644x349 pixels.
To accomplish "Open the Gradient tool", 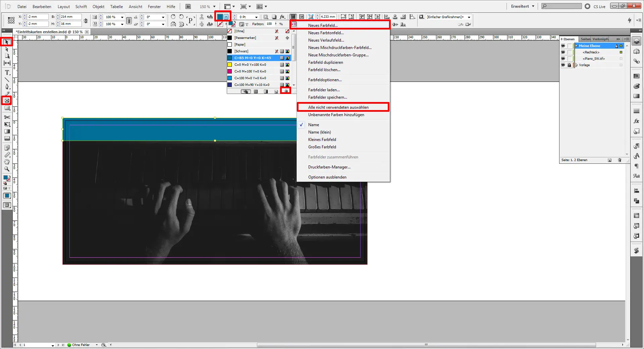I will coord(6,131).
